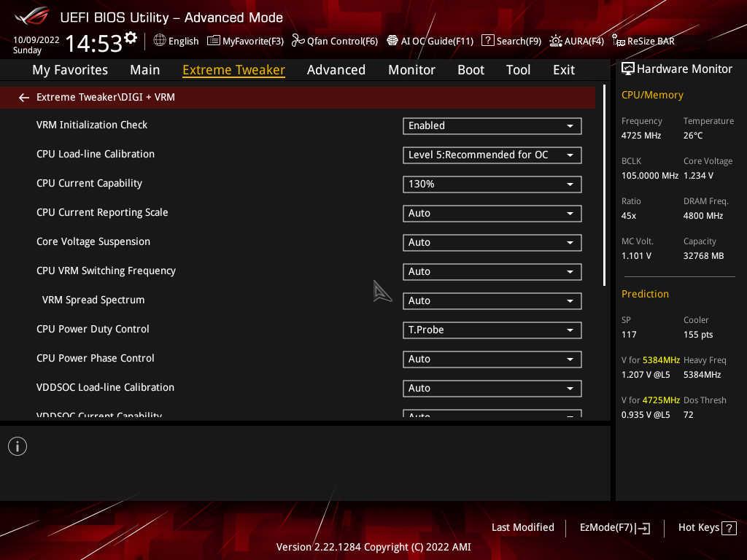Open CPU Power Phase Control dropdown
Viewport: 747px width, 560px height.
pos(492,359)
